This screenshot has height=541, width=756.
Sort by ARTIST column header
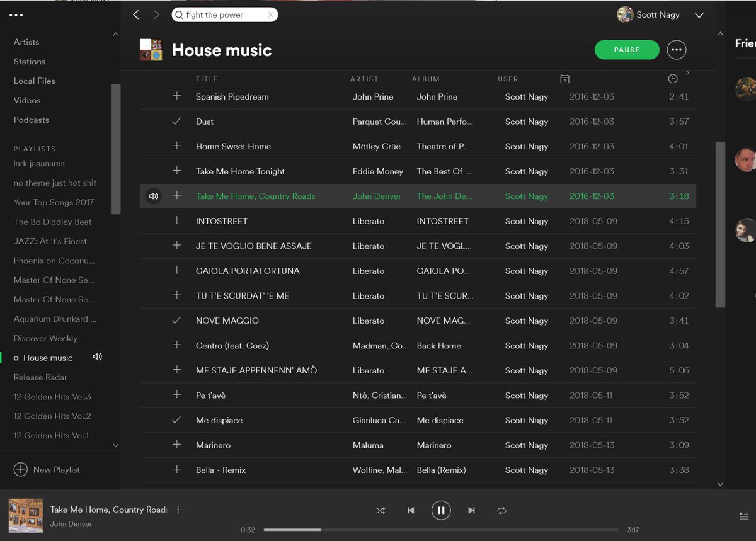pos(364,79)
